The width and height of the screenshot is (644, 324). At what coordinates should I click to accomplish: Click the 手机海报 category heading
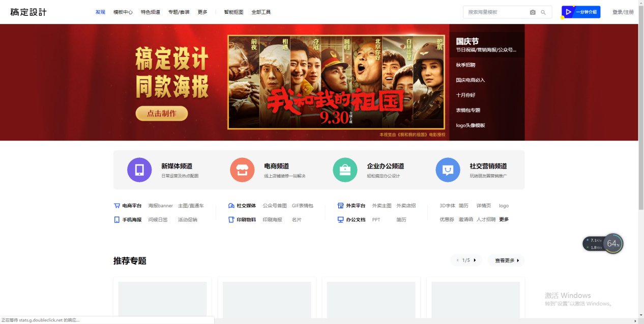tap(132, 220)
